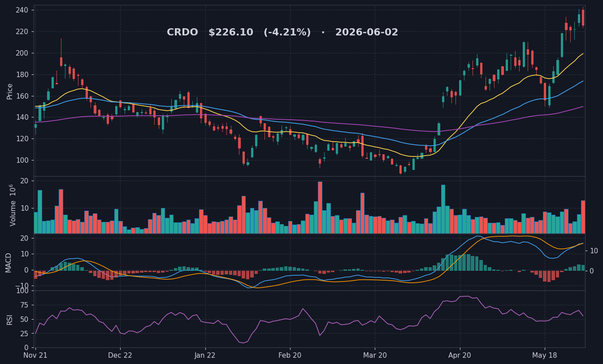
Task: Click the 50 tick on the RSI axis
Action: coord(24,319)
